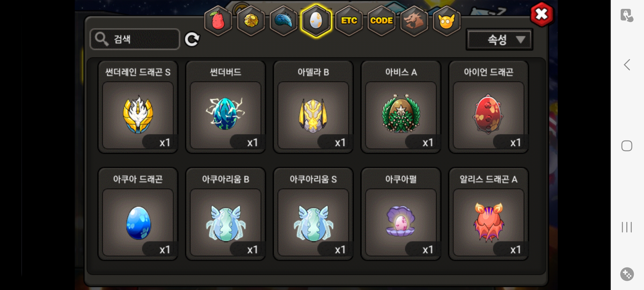Open the yellow horned mask tab
The height and width of the screenshot is (290, 644).
click(x=447, y=21)
